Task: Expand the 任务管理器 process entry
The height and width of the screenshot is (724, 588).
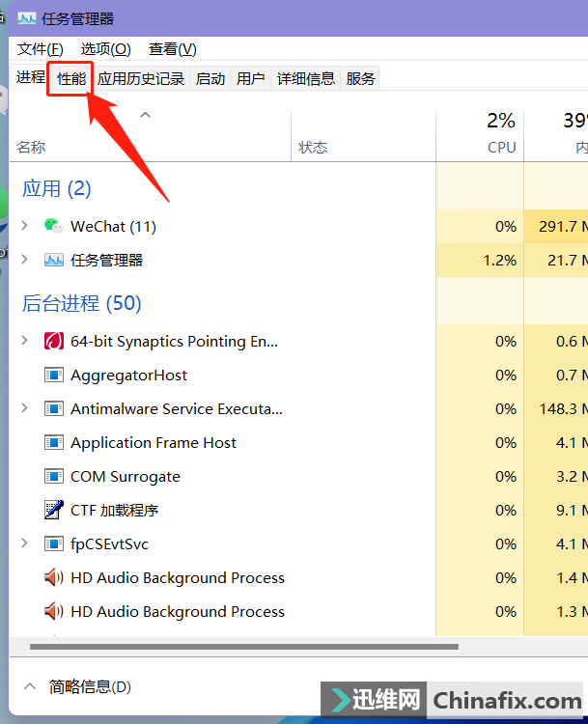Action: coord(25,260)
